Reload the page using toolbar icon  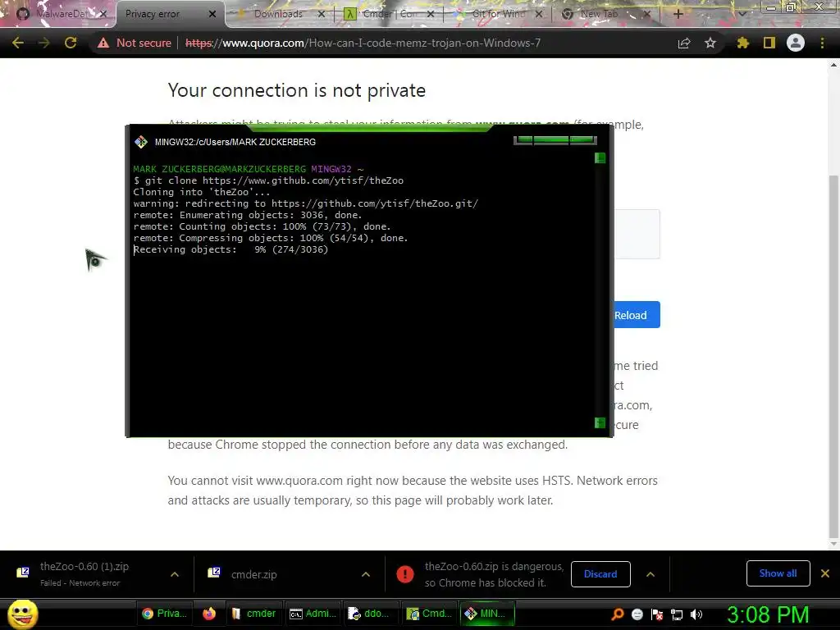coord(71,43)
